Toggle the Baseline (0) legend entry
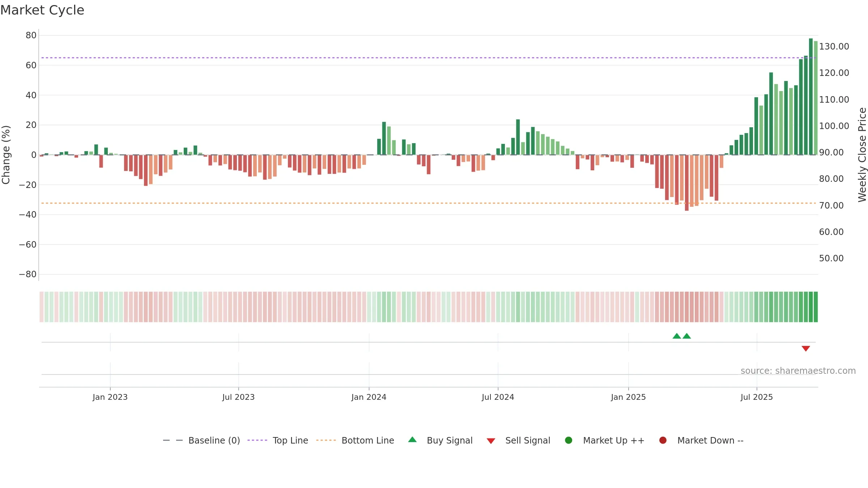Screen dimensions: 868x488 (x=201, y=440)
